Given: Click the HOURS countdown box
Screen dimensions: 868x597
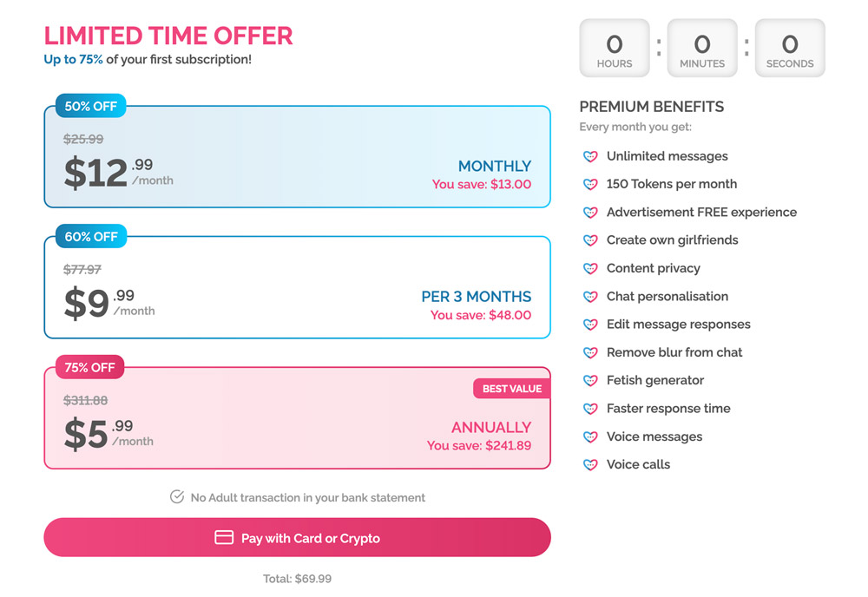Looking at the screenshot, I should click(x=615, y=48).
